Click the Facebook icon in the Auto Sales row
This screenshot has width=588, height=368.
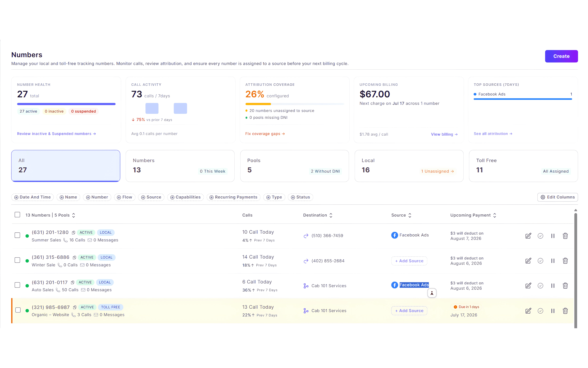394,285
